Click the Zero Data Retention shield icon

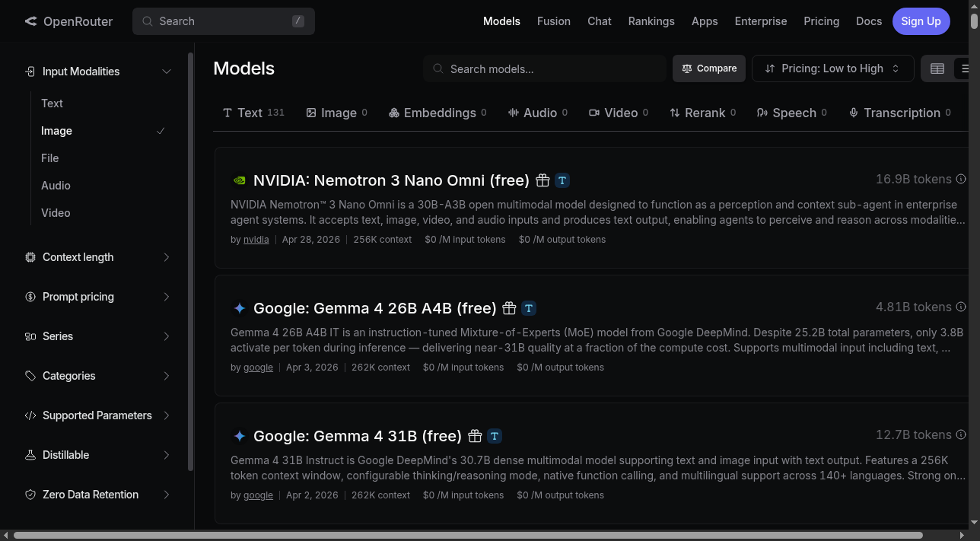pyautogui.click(x=30, y=495)
